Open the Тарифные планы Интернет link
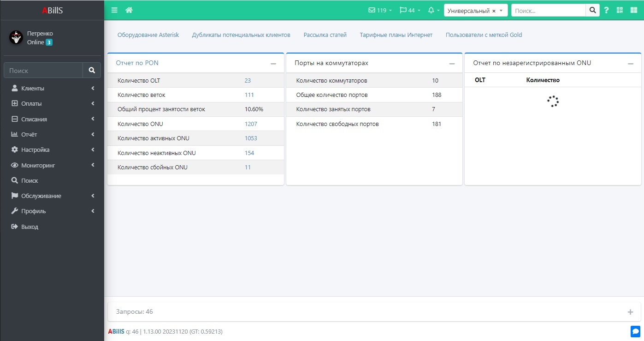Image resolution: width=644 pixels, height=341 pixels. (x=396, y=35)
